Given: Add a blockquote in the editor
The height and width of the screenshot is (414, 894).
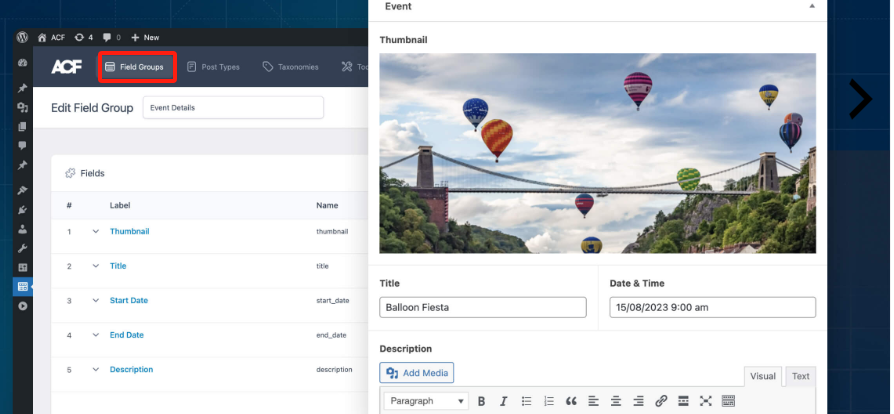Looking at the screenshot, I should click(571, 401).
